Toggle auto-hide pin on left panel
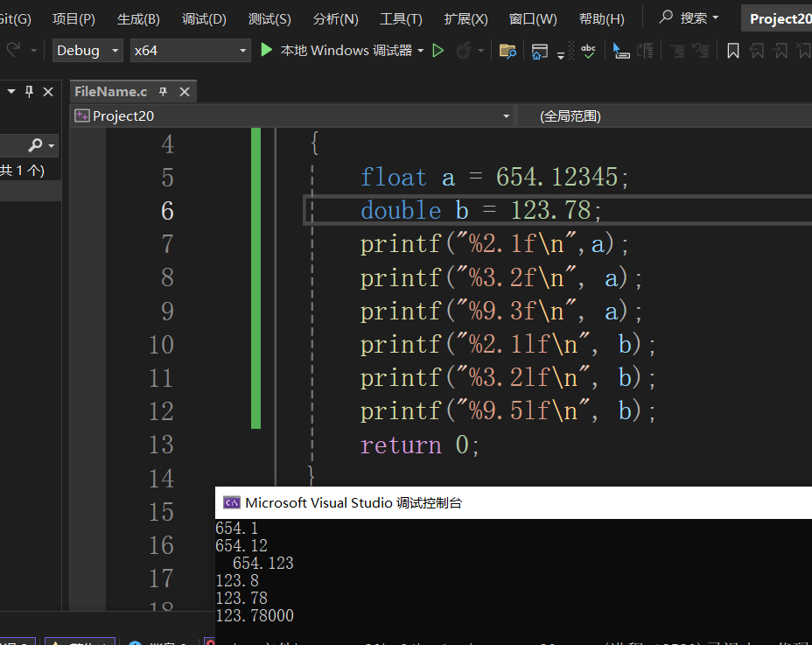 click(x=29, y=92)
